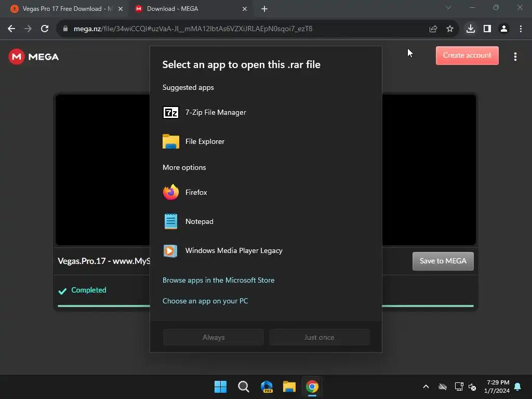Click the black file preview area
The image size is (532, 399).
103,170
